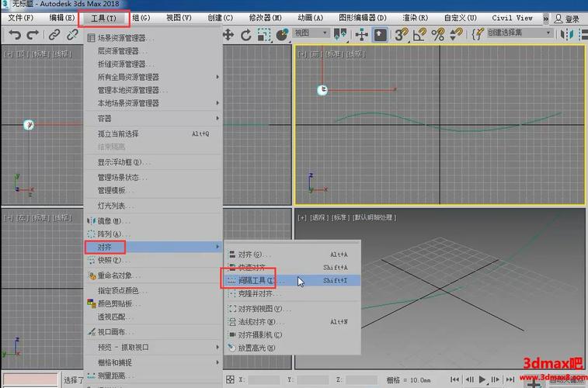Choose 克隆并对齐 in the align submenu
Image resolution: width=588 pixels, height=388 pixels.
click(x=293, y=293)
